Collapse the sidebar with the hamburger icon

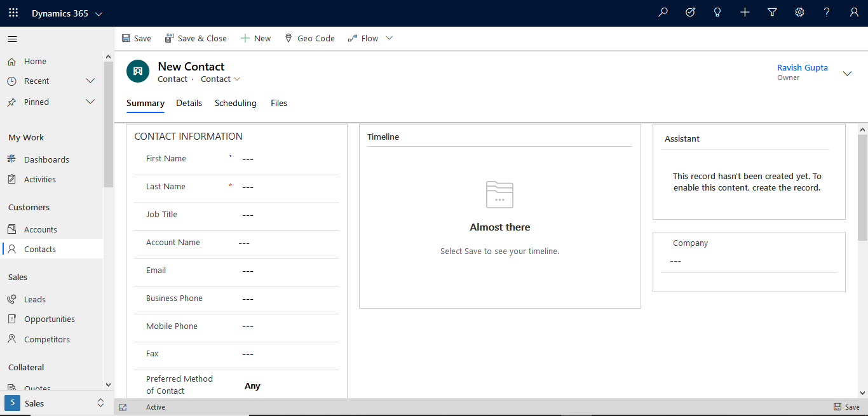tap(12, 39)
